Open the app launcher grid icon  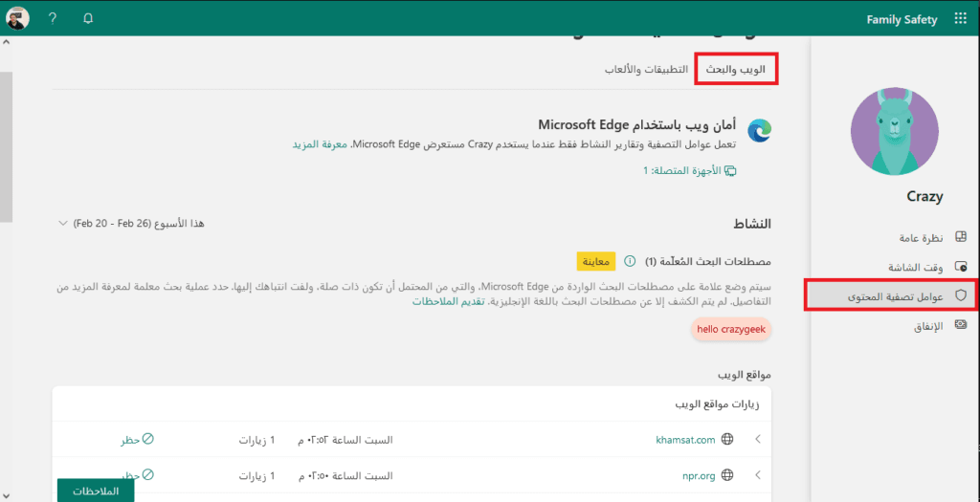coord(961,19)
